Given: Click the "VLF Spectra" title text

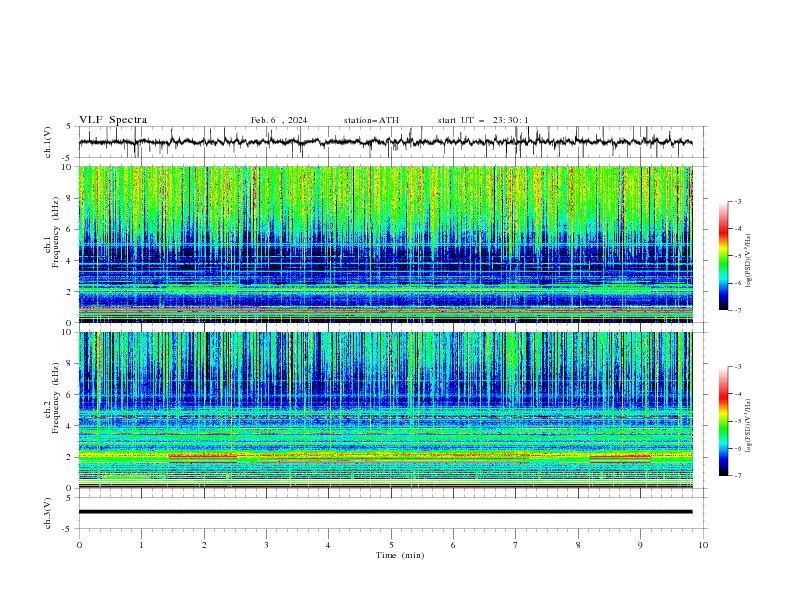Looking at the screenshot, I should pos(113,120).
